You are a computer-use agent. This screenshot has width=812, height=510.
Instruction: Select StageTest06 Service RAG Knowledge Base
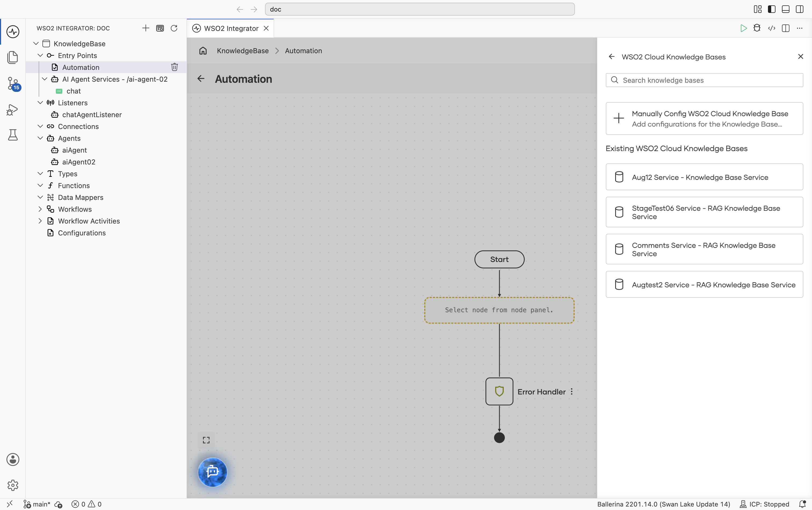[x=704, y=212]
